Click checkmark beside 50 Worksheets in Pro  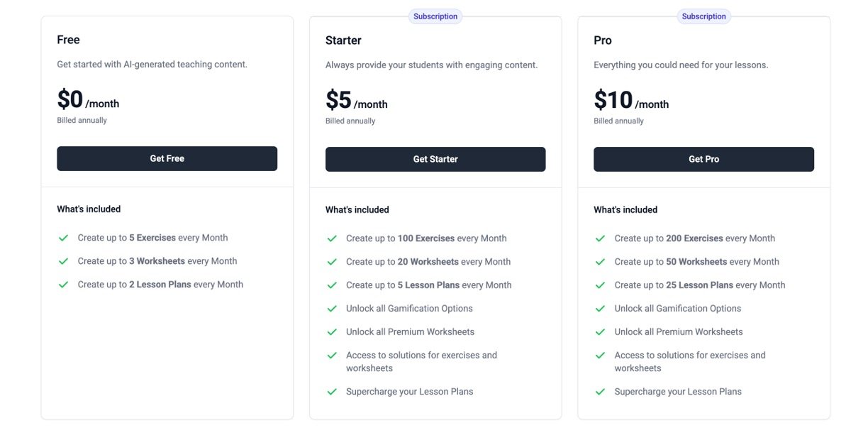click(x=600, y=263)
